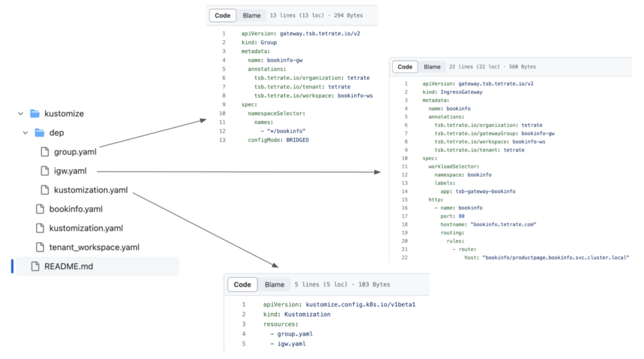
Task: Select Code tab in the IngressGateway file viewer
Action: pyautogui.click(x=405, y=67)
